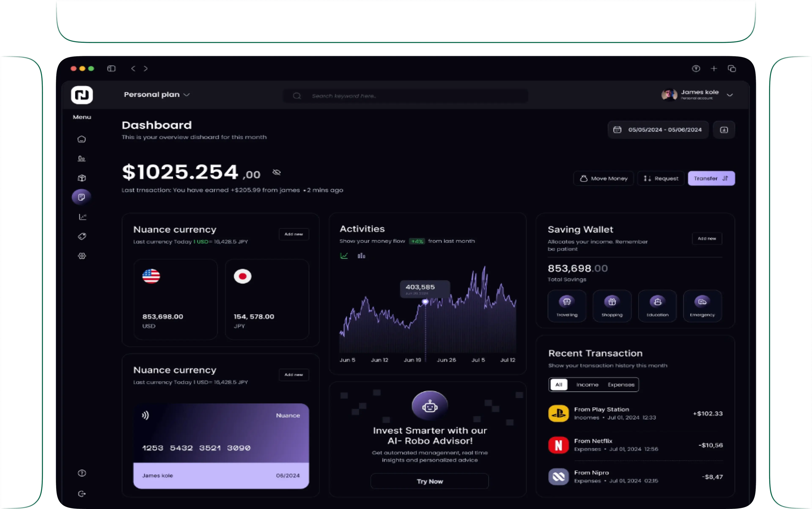Select the Emergency savings category
The height and width of the screenshot is (509, 812).
point(702,306)
